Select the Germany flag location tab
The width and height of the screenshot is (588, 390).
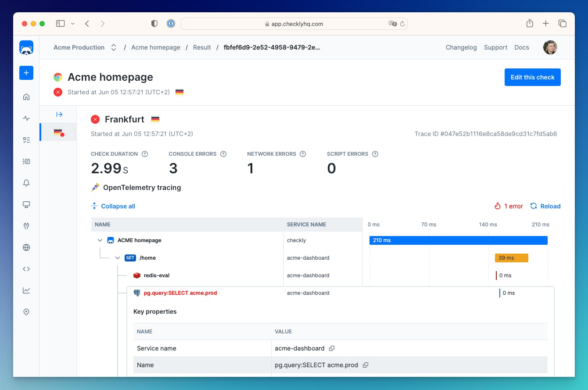coord(58,132)
